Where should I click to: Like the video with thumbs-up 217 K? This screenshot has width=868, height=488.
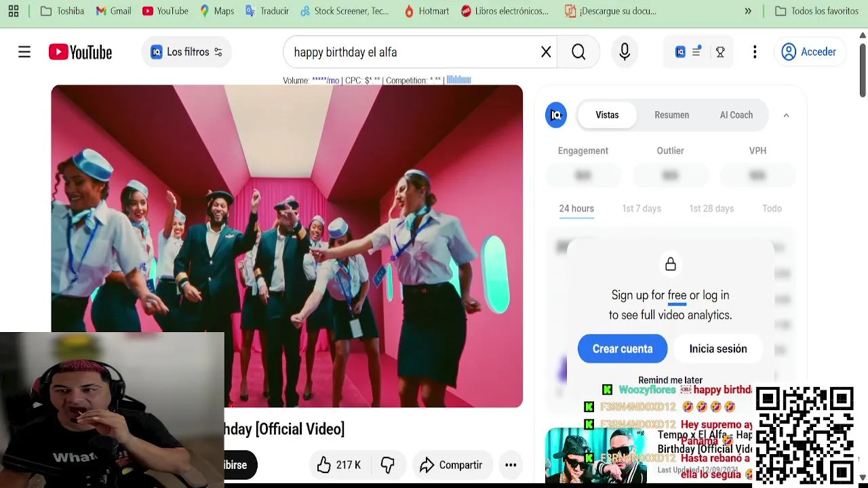(339, 465)
